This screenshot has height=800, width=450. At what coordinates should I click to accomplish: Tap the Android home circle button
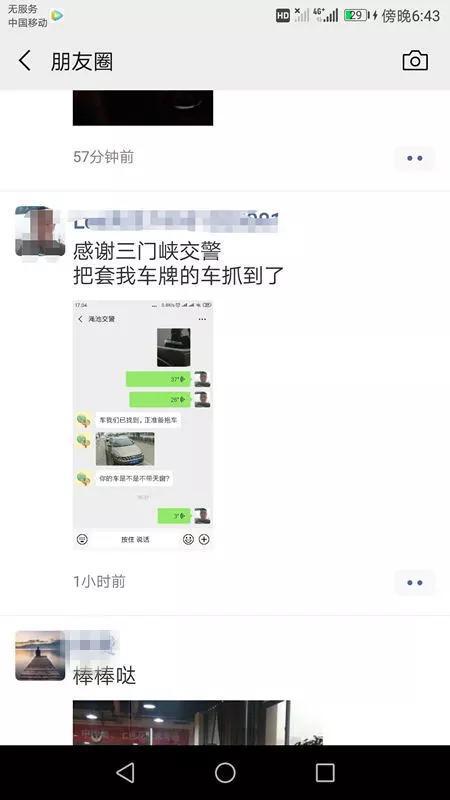pyautogui.click(x=225, y=772)
